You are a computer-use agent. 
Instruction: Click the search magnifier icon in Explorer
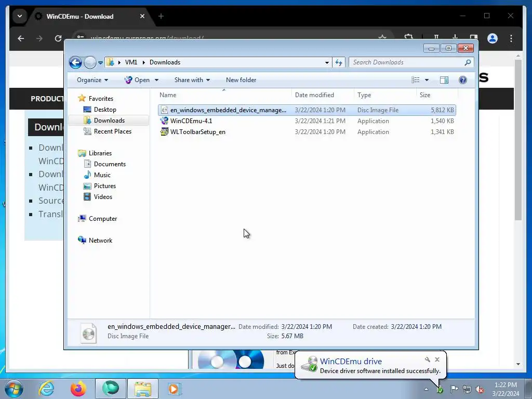point(468,62)
